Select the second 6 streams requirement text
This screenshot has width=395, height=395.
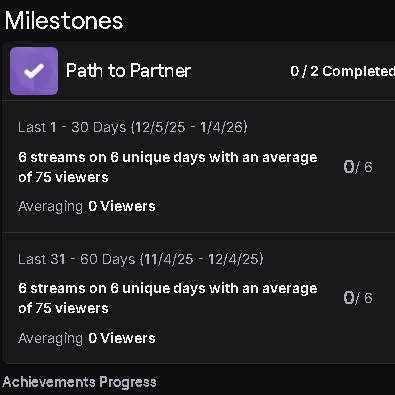[x=168, y=298]
